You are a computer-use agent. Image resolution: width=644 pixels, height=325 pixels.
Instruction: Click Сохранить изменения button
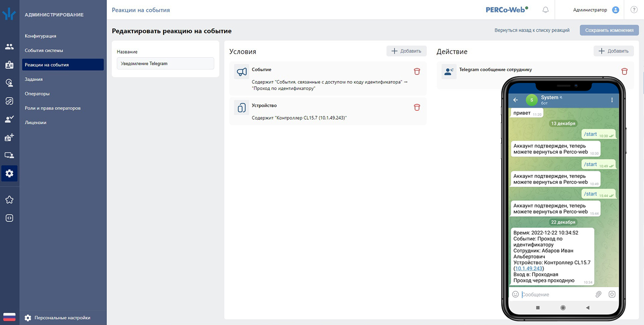pos(609,30)
